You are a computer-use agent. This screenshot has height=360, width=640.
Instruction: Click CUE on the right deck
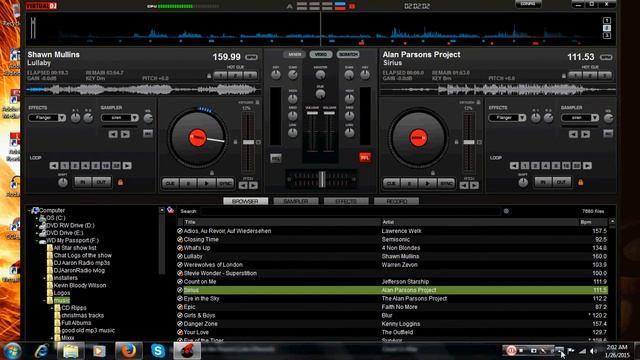391,184
